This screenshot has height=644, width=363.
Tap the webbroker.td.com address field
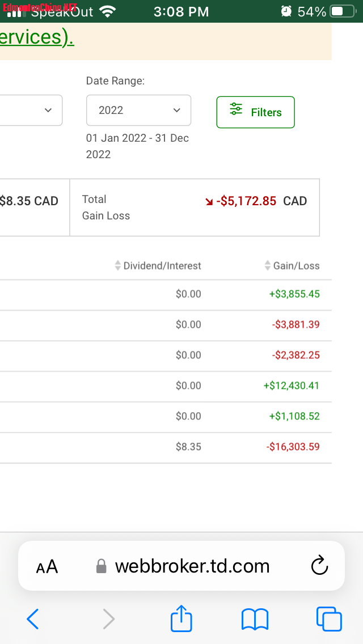pos(192,566)
